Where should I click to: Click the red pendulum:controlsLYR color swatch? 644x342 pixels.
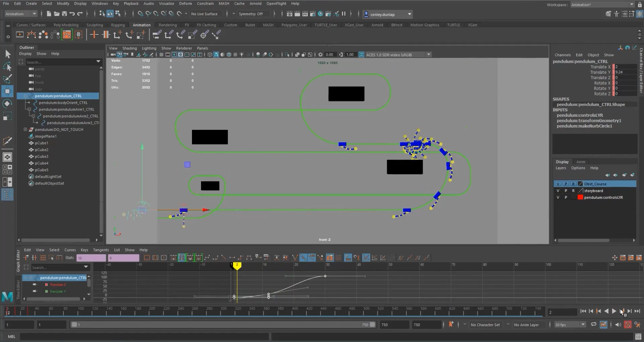point(580,198)
